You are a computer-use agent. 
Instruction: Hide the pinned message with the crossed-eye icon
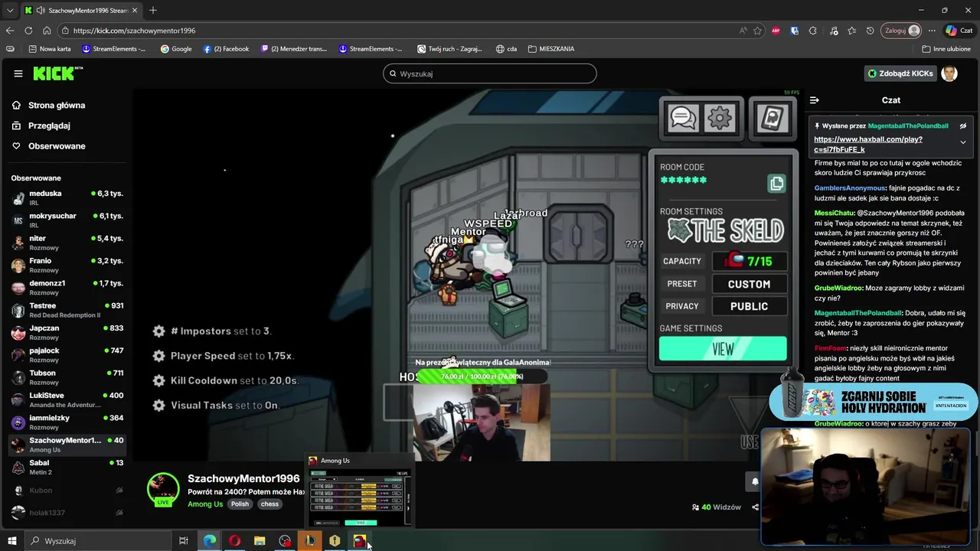963,126
